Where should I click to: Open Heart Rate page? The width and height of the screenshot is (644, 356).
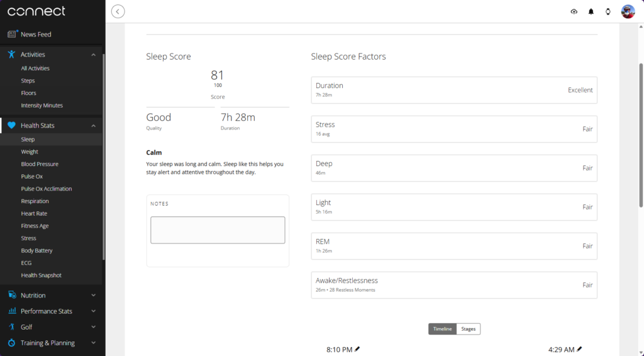click(x=34, y=213)
